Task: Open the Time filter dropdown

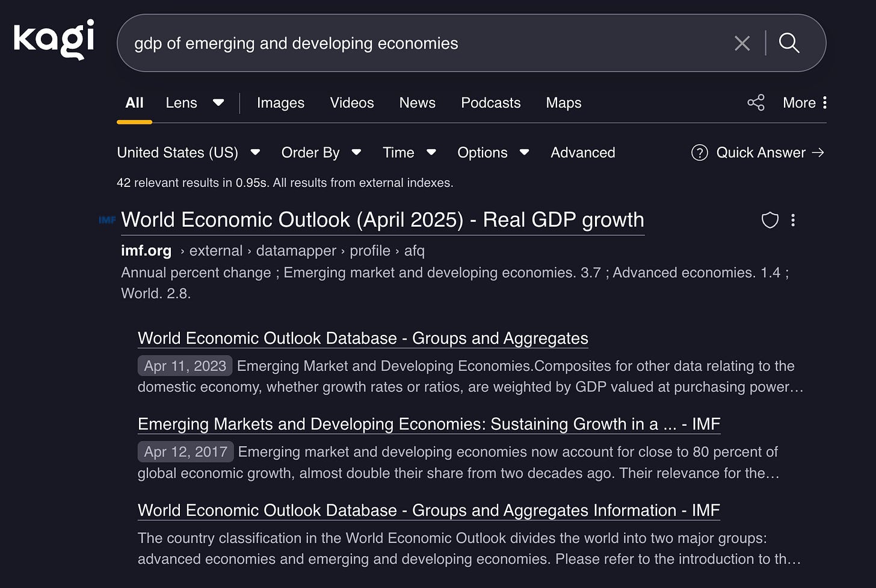Action: coord(409,153)
